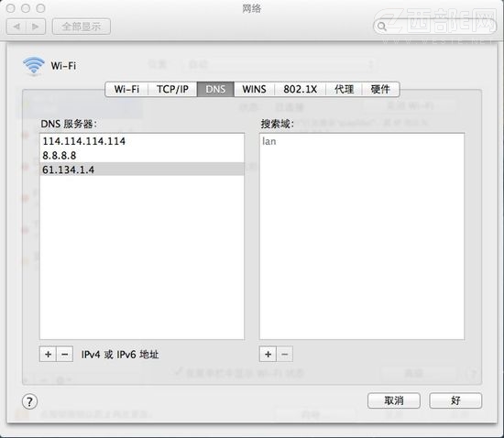
Task: Remove selected DNS server with minus icon
Action: click(65, 354)
